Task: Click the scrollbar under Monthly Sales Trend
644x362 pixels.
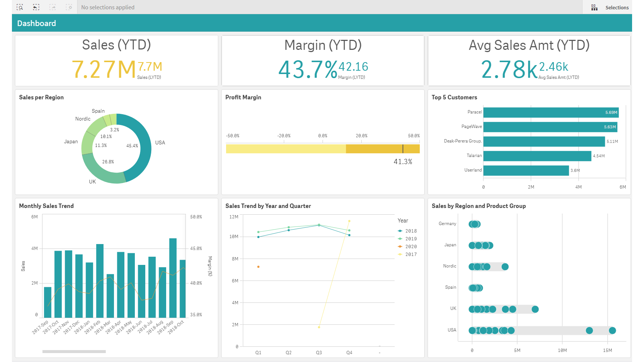Action: point(74,351)
